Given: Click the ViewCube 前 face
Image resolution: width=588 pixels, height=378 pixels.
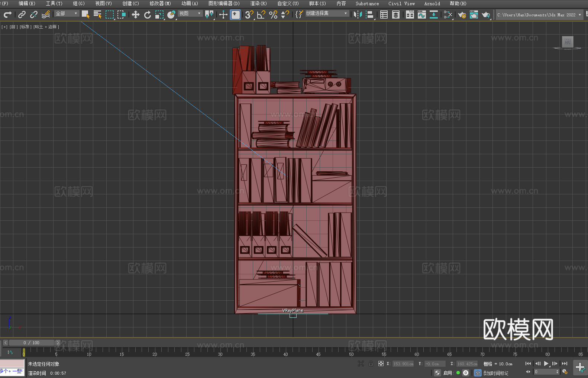Looking at the screenshot, I should 568,42.
